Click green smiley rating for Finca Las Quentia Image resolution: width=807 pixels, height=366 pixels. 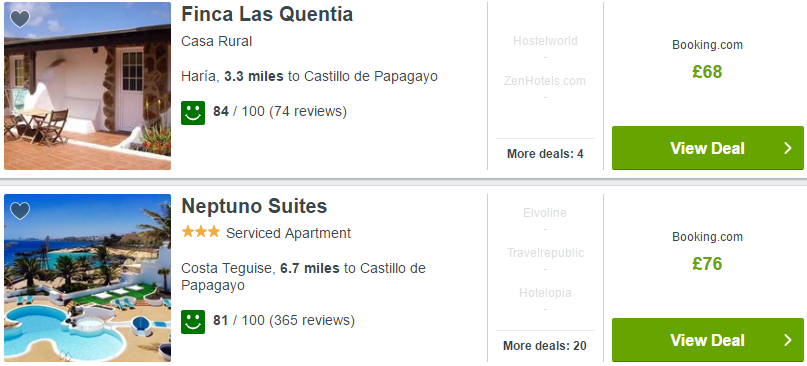(193, 113)
